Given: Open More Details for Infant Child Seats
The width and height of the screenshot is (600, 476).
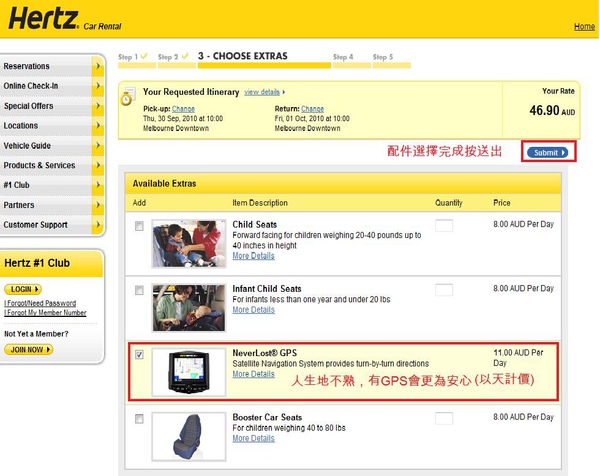Looking at the screenshot, I should pyautogui.click(x=253, y=310).
